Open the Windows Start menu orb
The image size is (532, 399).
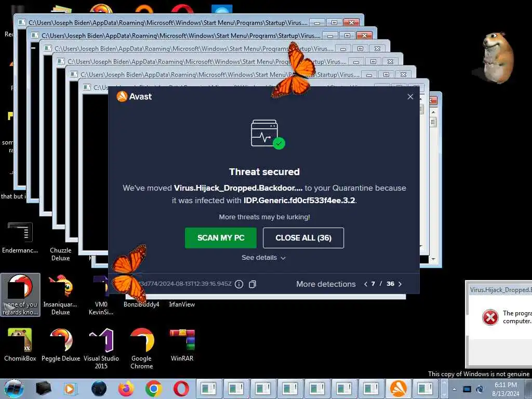[14, 389]
